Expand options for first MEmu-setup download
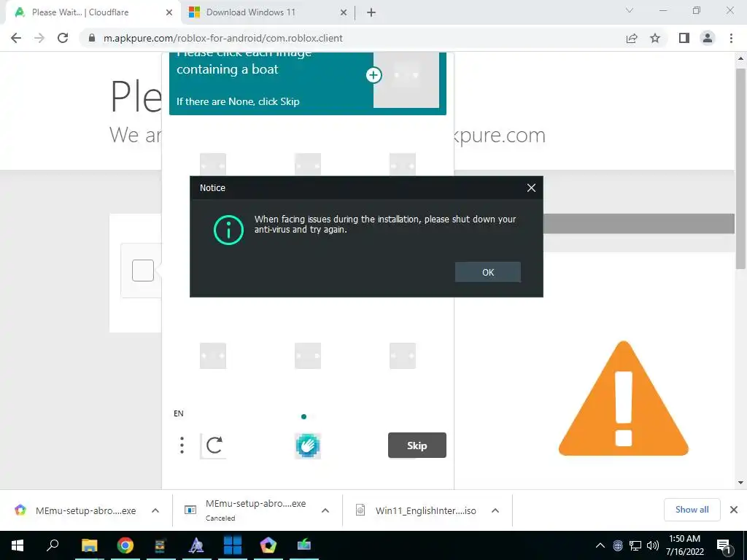 (155, 510)
